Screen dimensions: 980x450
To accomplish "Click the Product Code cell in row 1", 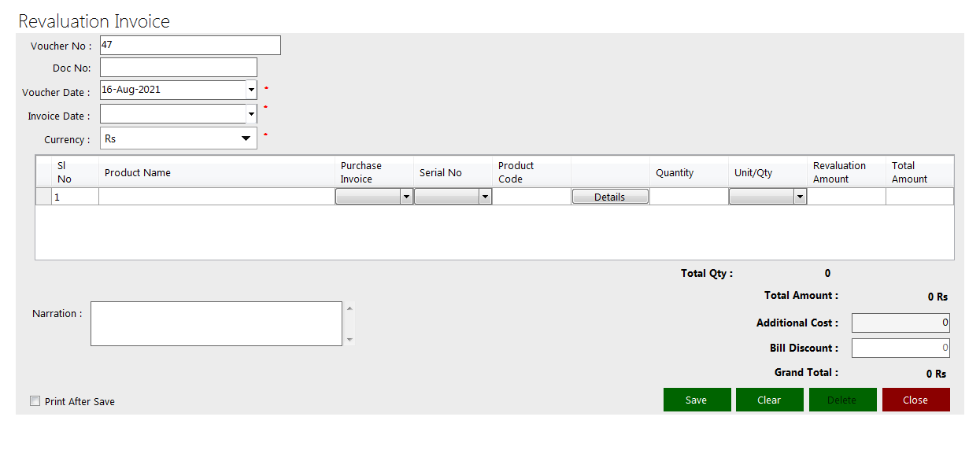I will point(531,197).
